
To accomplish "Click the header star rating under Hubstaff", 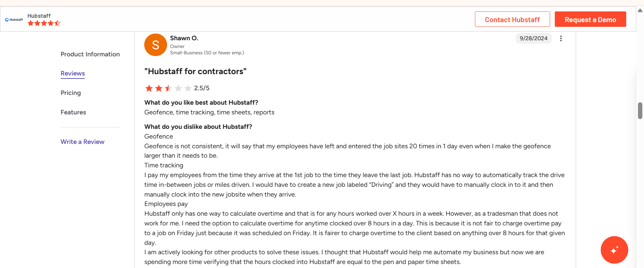I will coord(44,23).
